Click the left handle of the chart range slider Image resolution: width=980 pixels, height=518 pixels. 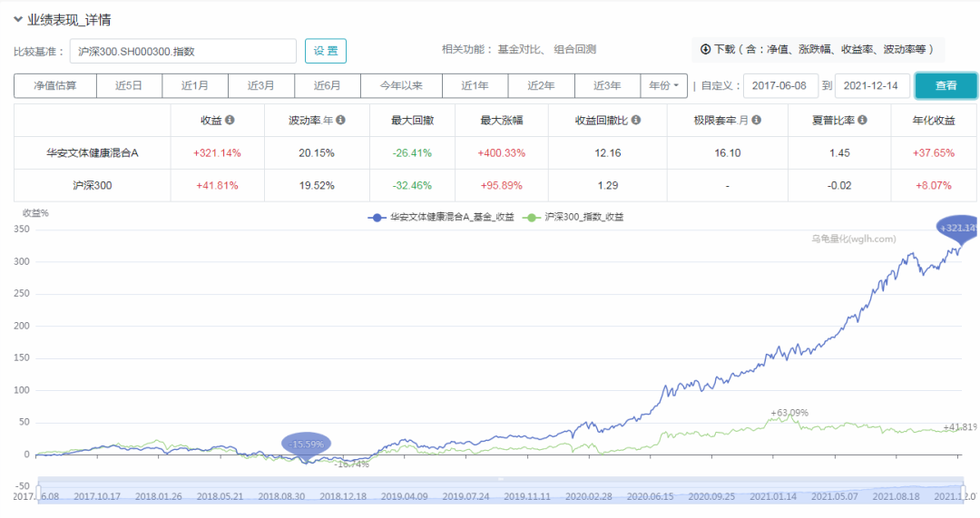pyautogui.click(x=39, y=491)
